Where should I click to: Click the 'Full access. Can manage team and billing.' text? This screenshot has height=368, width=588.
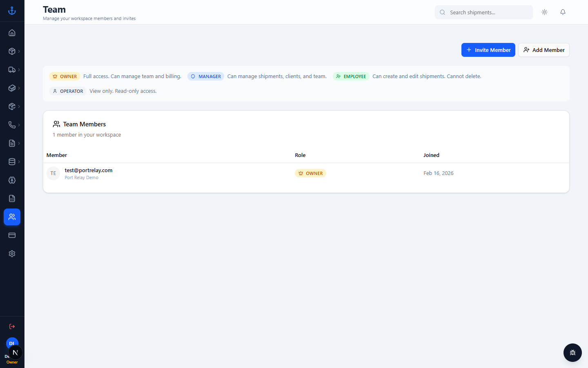pyautogui.click(x=132, y=76)
